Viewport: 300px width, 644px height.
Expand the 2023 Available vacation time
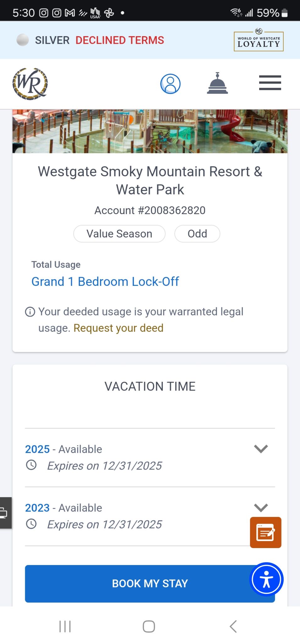[261, 507]
